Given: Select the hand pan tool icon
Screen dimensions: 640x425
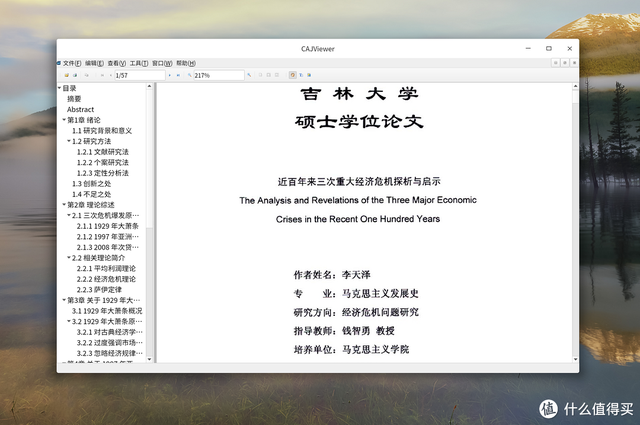Looking at the screenshot, I should click(293, 75).
